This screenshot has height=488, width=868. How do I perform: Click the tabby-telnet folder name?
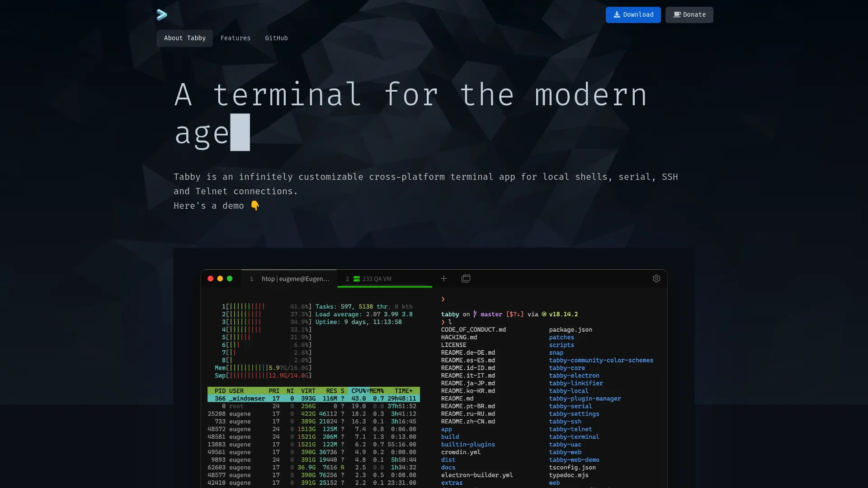click(x=571, y=430)
